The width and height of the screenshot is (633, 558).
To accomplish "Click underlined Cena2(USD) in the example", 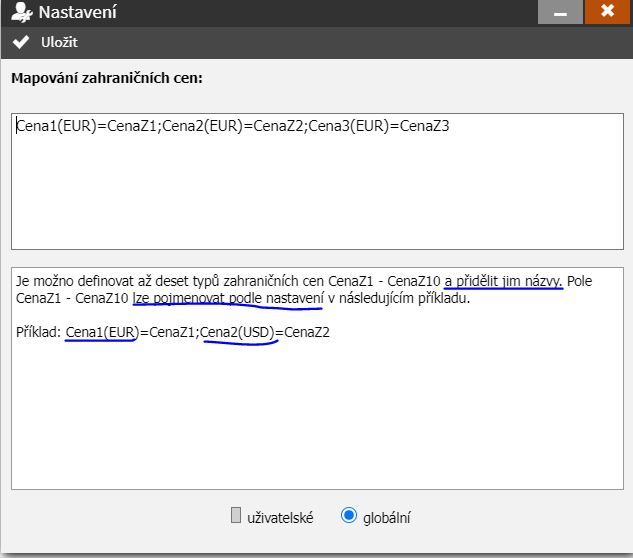I will click(239, 332).
